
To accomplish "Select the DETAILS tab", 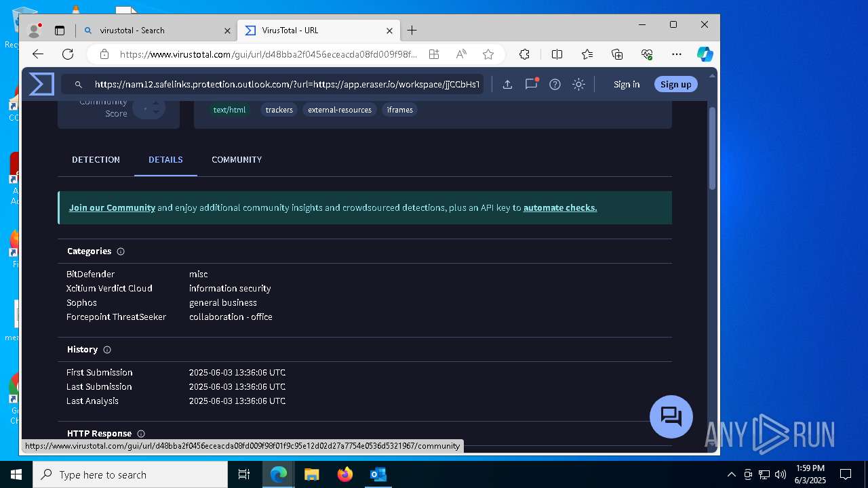I will [x=165, y=160].
